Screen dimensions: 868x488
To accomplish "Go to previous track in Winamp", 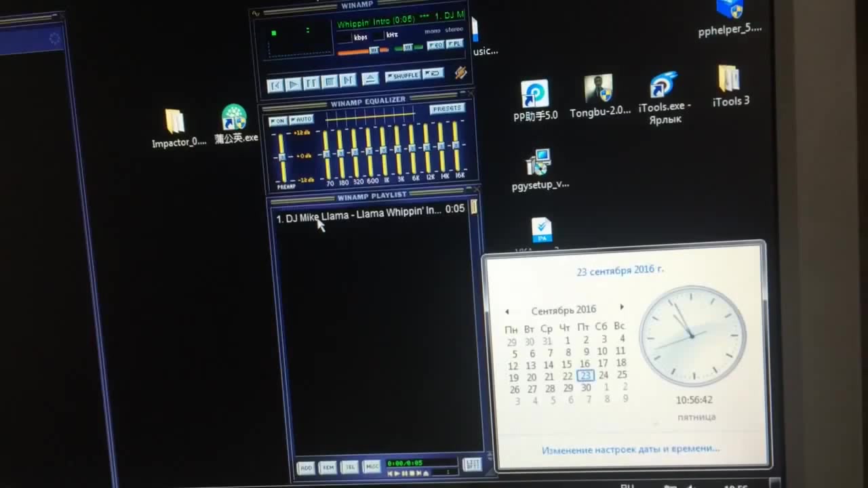I will 275,85.
